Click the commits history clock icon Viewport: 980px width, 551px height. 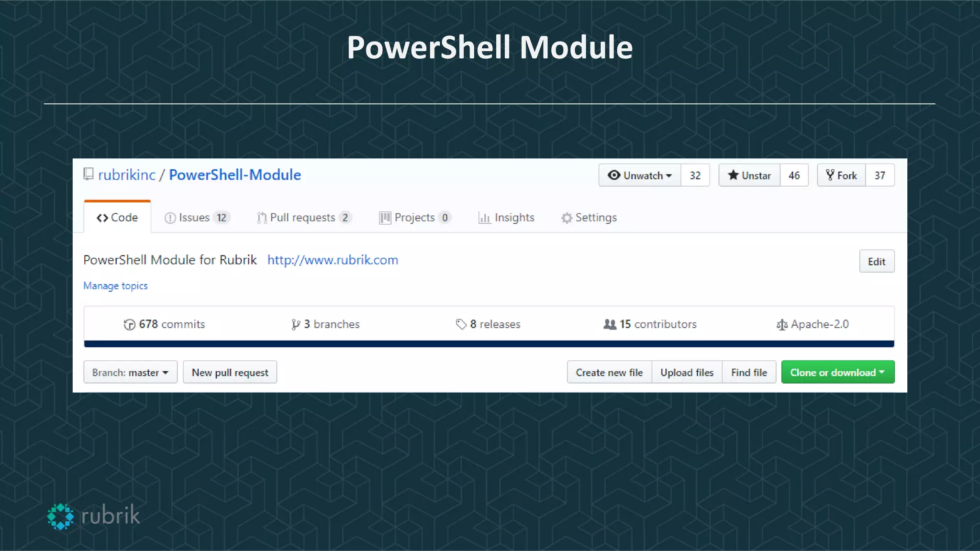129,325
